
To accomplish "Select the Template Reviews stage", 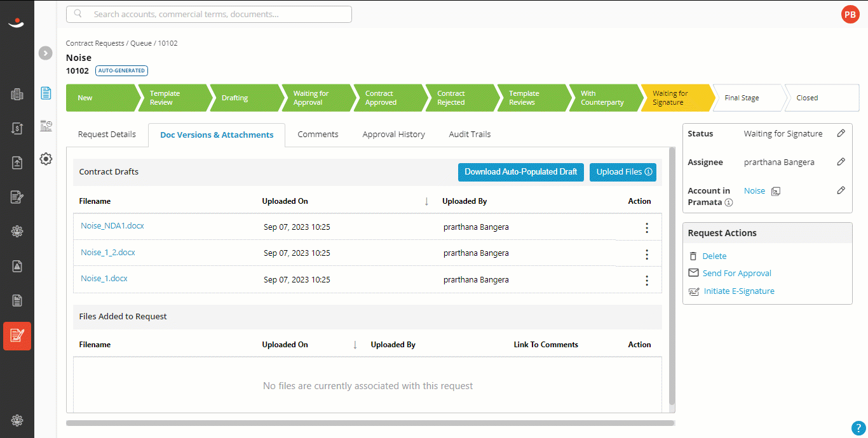I will pyautogui.click(x=532, y=98).
